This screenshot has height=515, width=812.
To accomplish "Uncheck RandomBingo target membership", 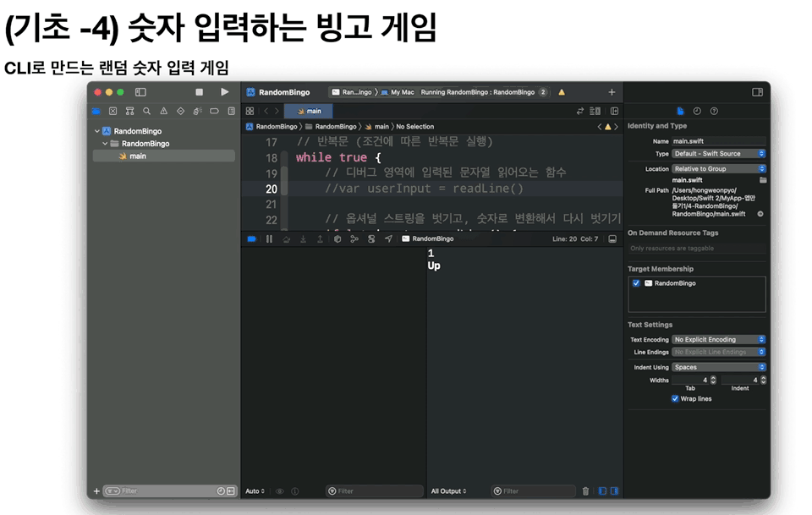I will tap(636, 283).
